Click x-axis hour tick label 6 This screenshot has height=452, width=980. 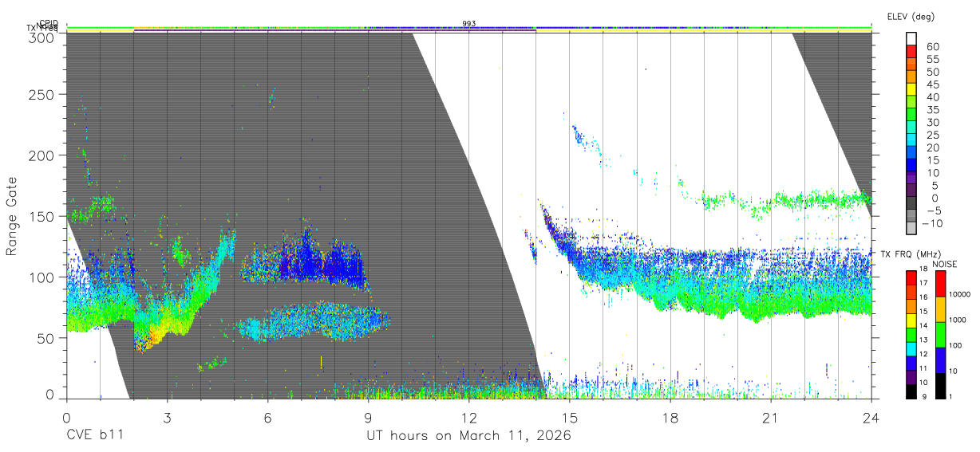click(267, 417)
